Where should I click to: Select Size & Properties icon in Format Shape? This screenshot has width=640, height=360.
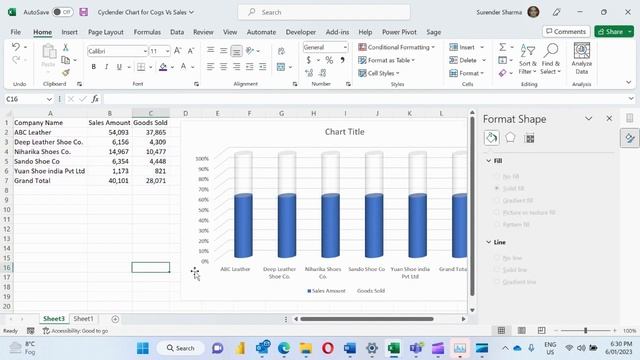point(529,138)
